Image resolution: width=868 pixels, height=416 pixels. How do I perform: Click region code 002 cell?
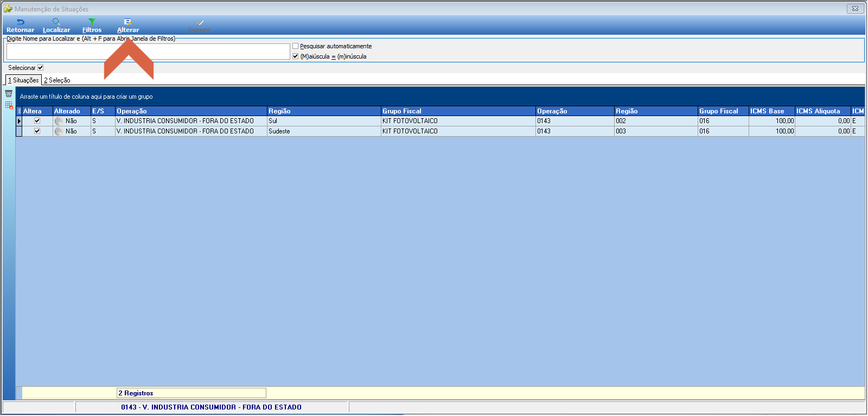tap(656, 121)
